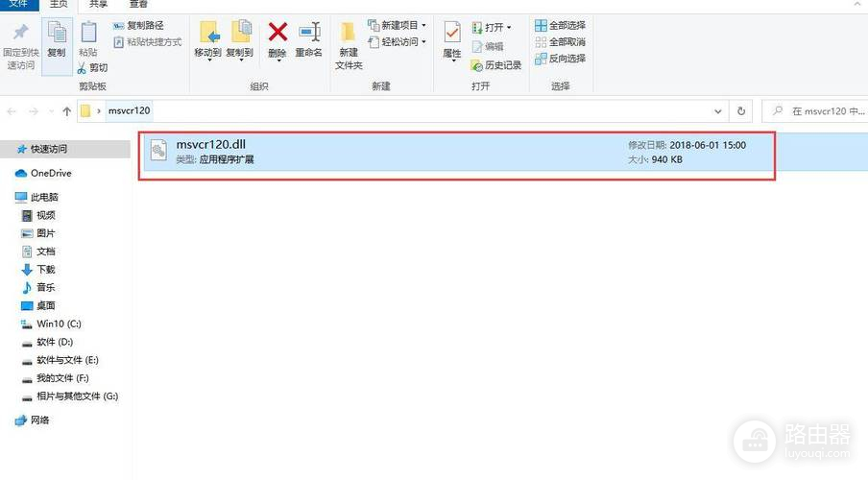Open the Documents folder
Viewport: 868px width, 480px height.
(38, 252)
